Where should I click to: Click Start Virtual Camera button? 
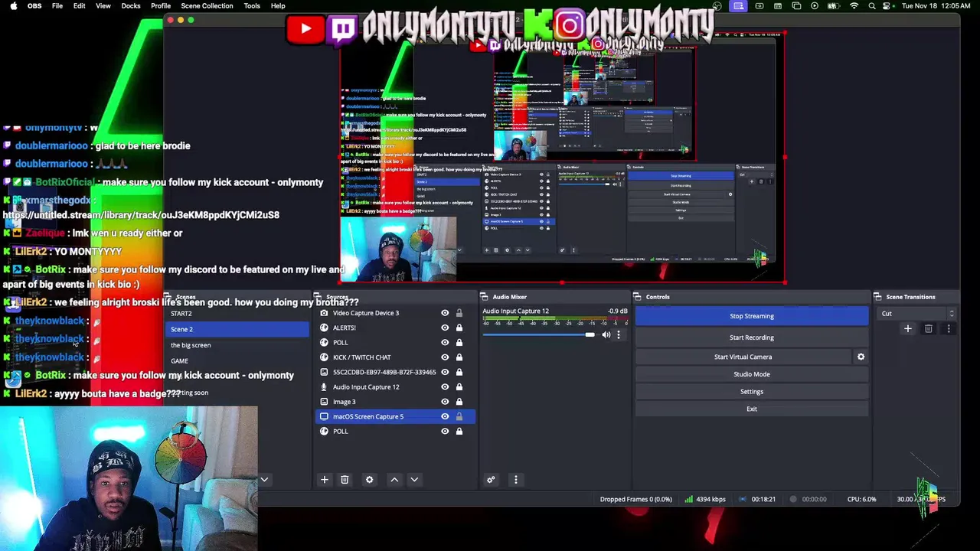click(x=743, y=357)
